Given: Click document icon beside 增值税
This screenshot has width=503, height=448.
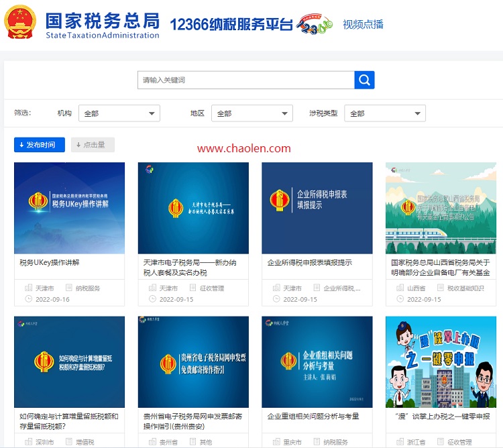Looking at the screenshot, I should coord(68,441).
